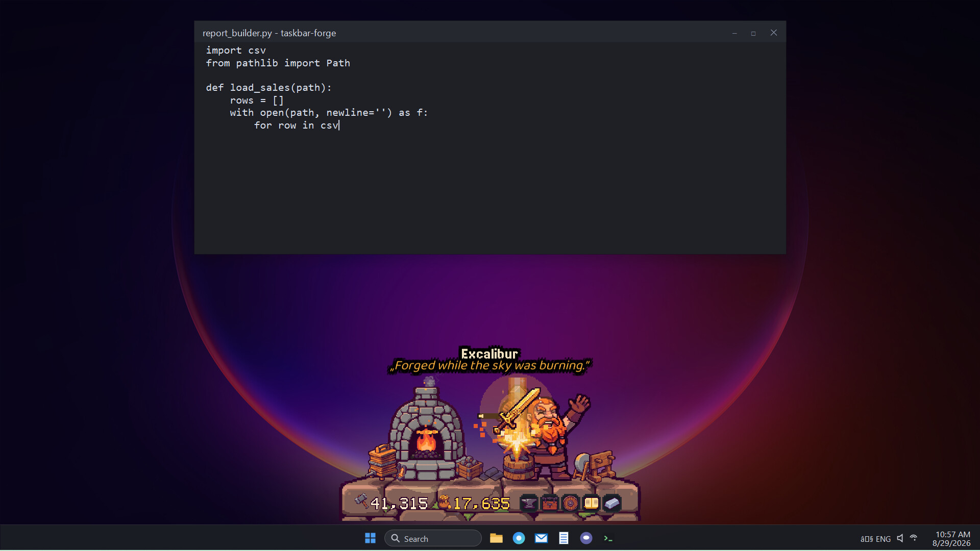Viewport: 980px width, 551px height.
Task: Click the stone forge furnace
Action: [x=426, y=434]
